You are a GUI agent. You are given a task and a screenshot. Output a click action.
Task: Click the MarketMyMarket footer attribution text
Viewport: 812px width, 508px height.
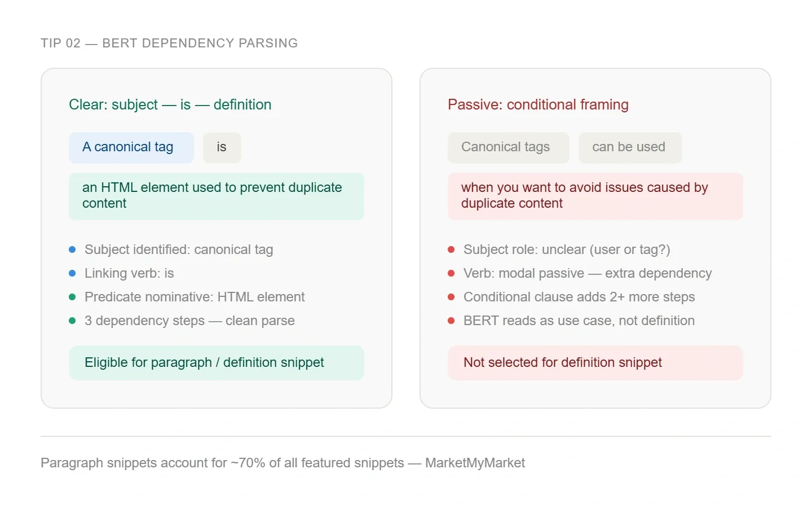pyautogui.click(x=475, y=463)
